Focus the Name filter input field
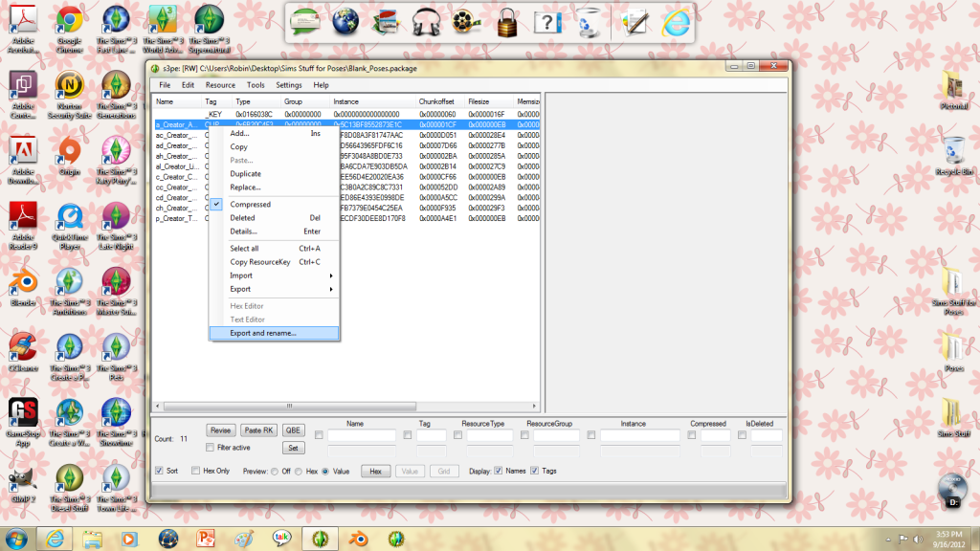This screenshot has width=980, height=551. click(362, 435)
